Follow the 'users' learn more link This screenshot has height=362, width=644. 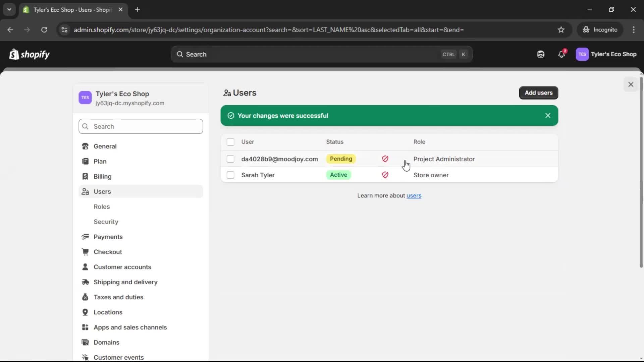click(x=414, y=196)
